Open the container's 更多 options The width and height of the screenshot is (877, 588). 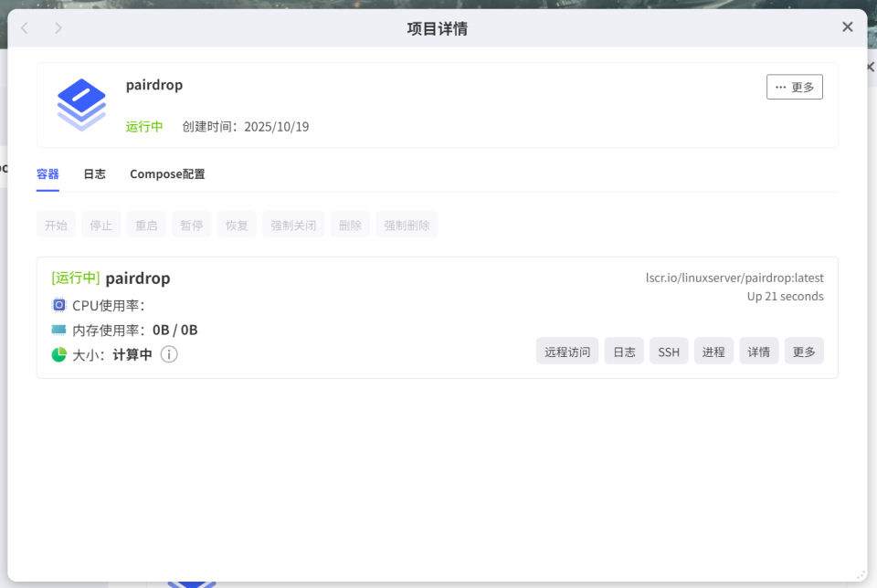click(x=804, y=351)
